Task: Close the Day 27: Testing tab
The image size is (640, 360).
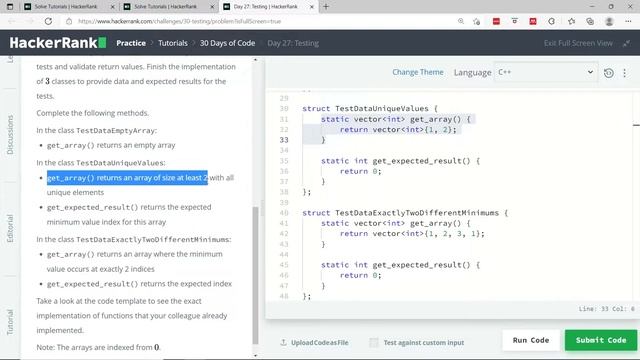Action: pos(312,7)
